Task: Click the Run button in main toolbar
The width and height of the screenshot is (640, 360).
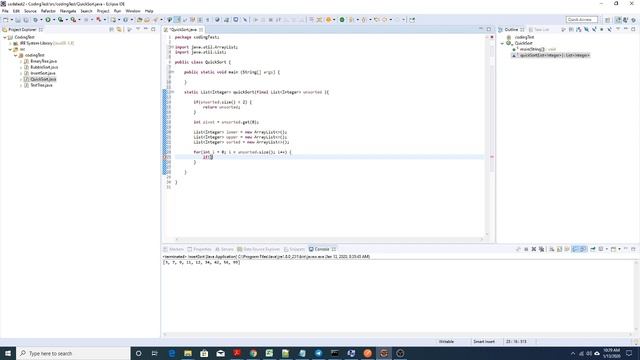Action: tap(48, 20)
